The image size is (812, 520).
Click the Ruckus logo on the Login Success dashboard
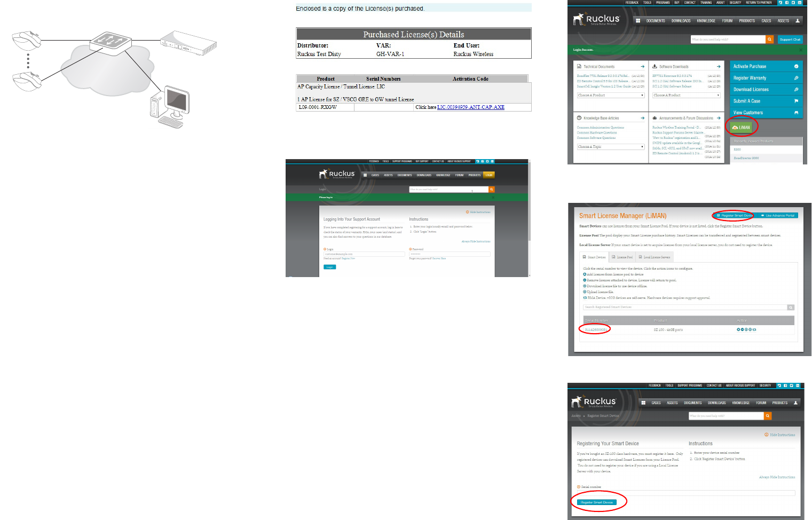pos(596,19)
